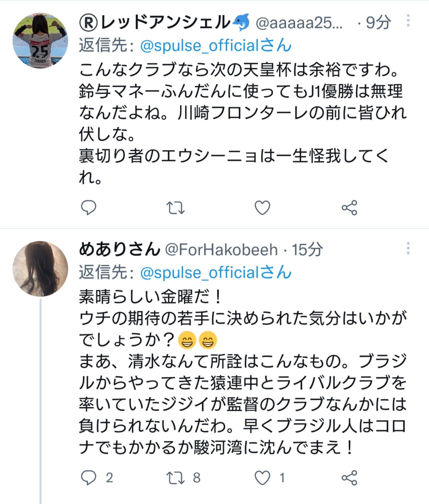Open the 9分 timestamp of the first tweet

click(378, 23)
